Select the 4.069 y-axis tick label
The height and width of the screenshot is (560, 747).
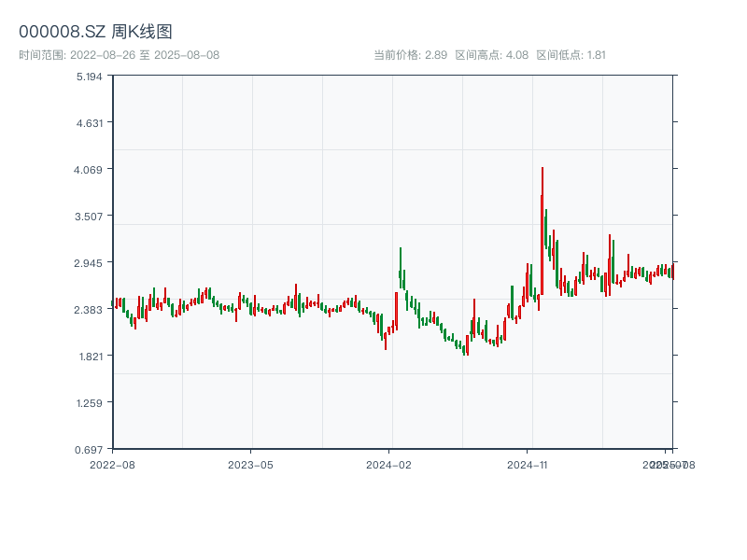point(89,169)
